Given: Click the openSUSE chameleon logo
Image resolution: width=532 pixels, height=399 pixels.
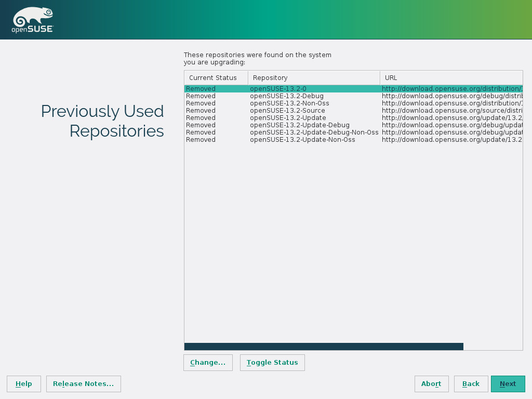Looking at the screenshot, I should pos(32,20).
